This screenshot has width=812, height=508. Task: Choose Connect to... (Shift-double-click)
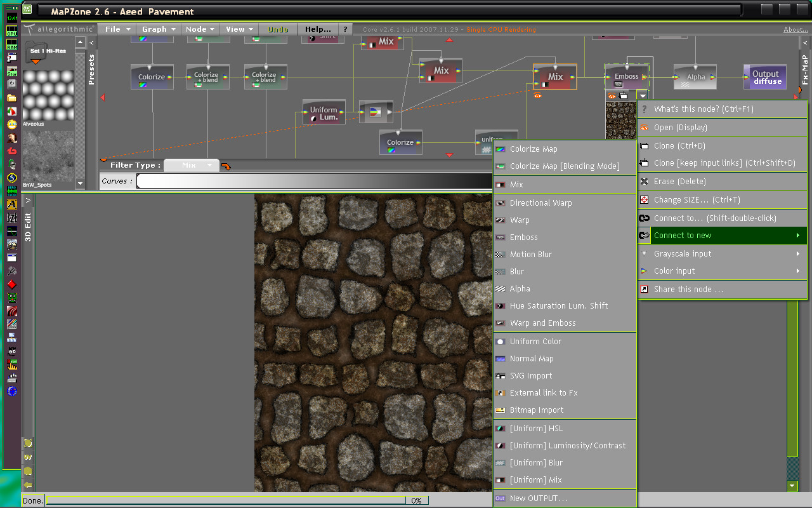coord(723,218)
